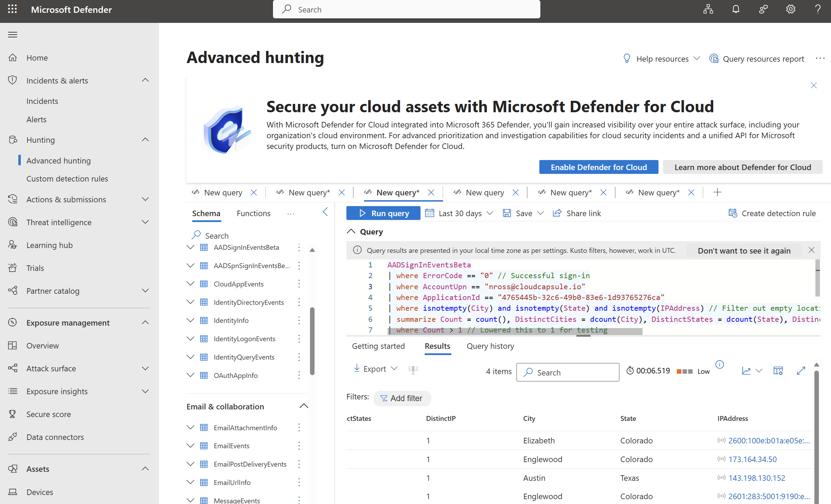Expand the AADSignInEventsBeta table schema
This screenshot has width=831, height=504.
191,247
